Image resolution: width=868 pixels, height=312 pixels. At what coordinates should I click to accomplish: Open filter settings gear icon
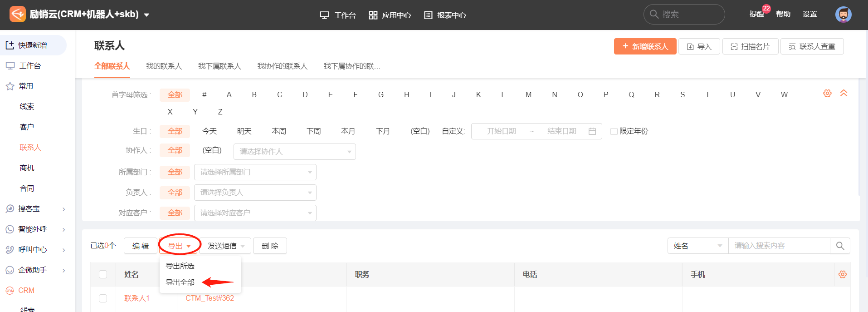pyautogui.click(x=827, y=93)
